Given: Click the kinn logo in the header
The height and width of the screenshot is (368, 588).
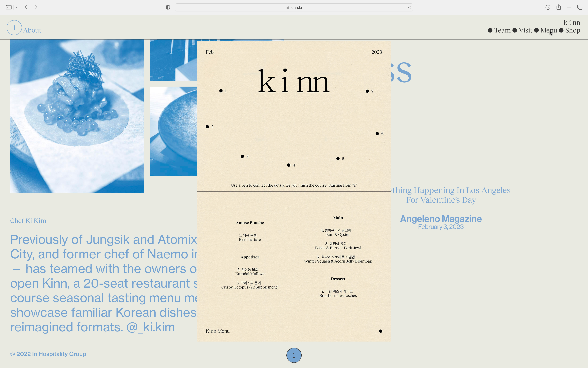Looking at the screenshot, I should [572, 23].
